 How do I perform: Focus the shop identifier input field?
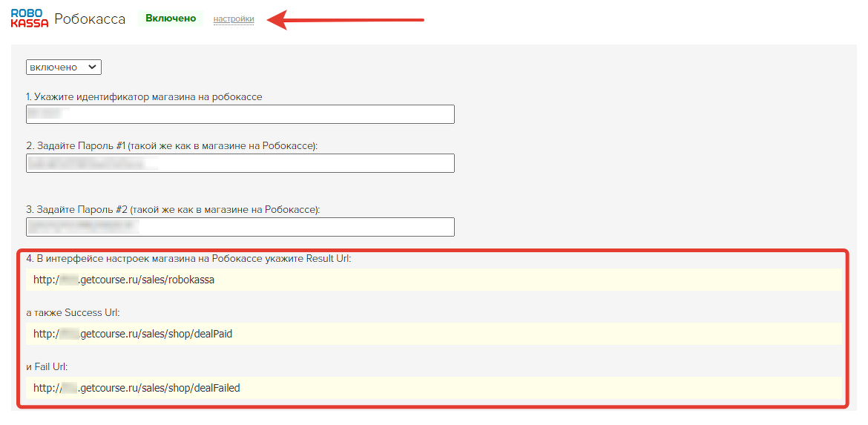coord(240,114)
